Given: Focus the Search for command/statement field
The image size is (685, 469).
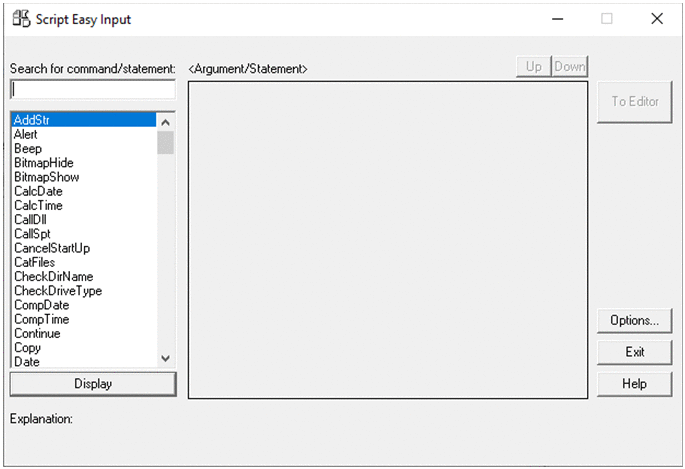Looking at the screenshot, I should click(93, 90).
